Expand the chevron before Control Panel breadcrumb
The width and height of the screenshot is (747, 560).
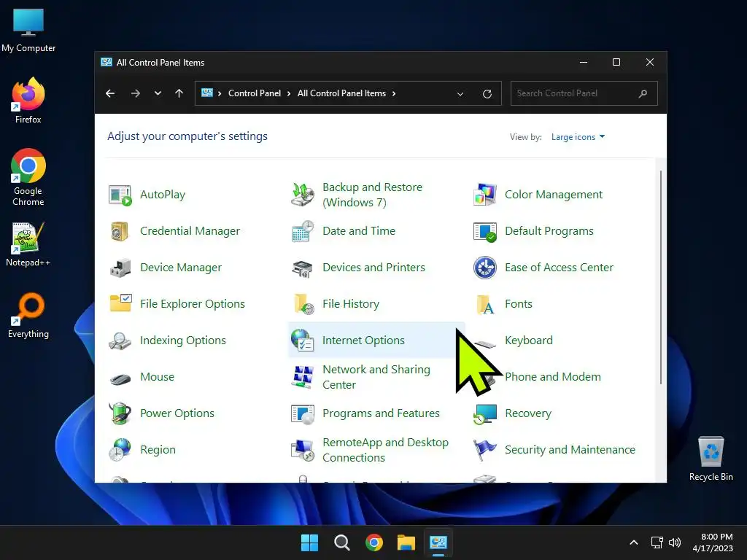[x=220, y=94]
